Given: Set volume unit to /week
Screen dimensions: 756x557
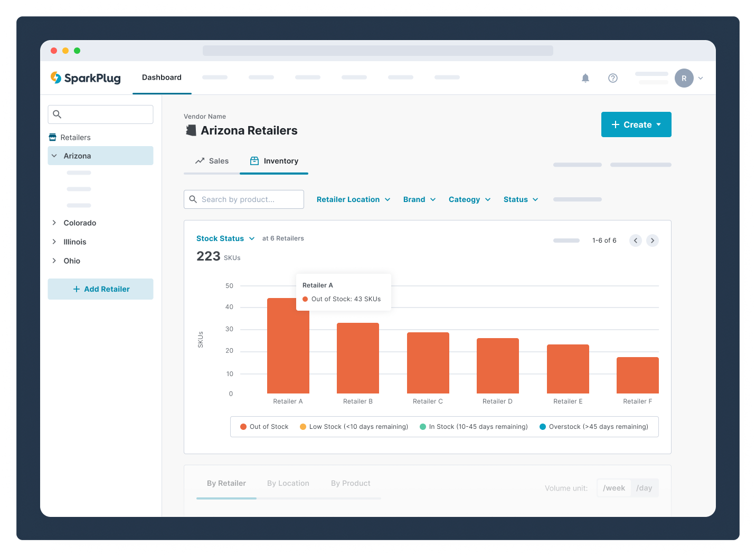Looking at the screenshot, I should 614,488.
